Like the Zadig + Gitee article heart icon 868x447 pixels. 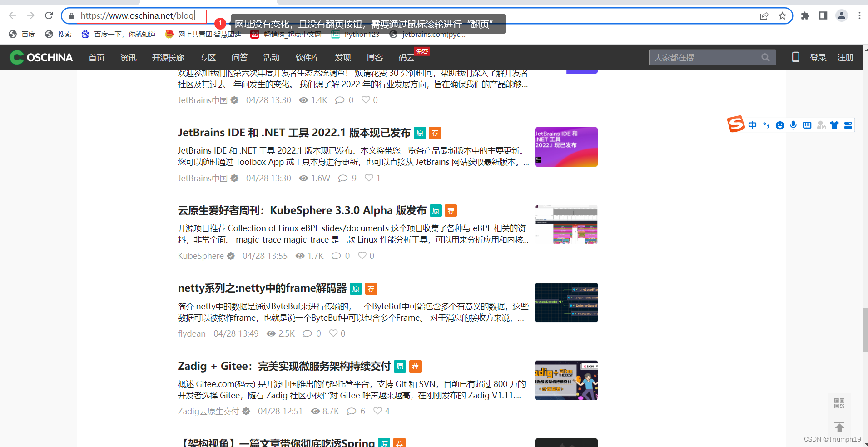[378, 411]
